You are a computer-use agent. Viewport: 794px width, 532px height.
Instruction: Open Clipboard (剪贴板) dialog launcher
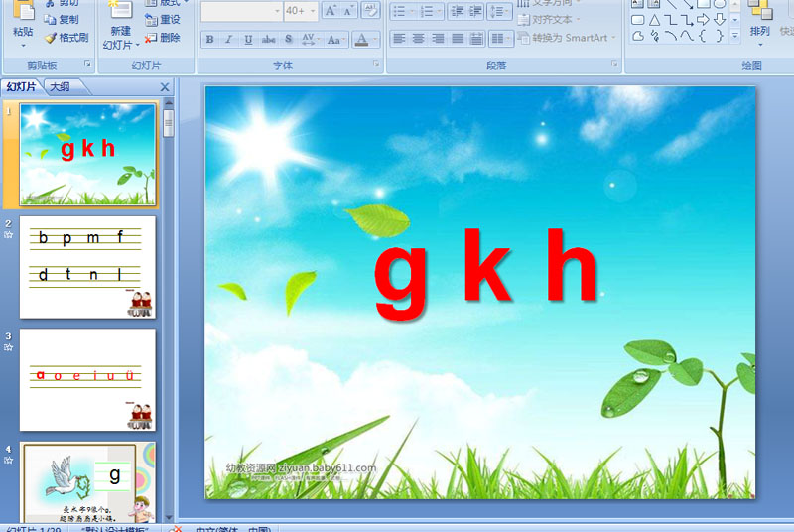(x=87, y=64)
